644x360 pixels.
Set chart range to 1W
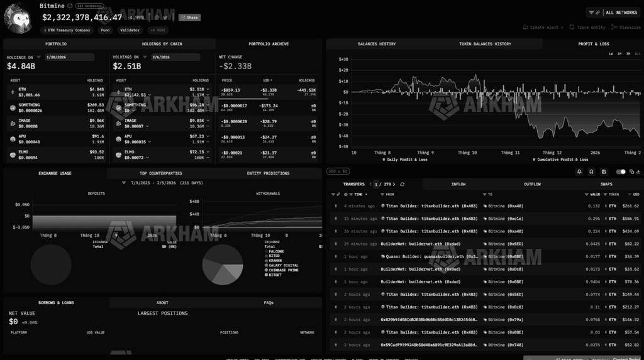[x=611, y=54]
